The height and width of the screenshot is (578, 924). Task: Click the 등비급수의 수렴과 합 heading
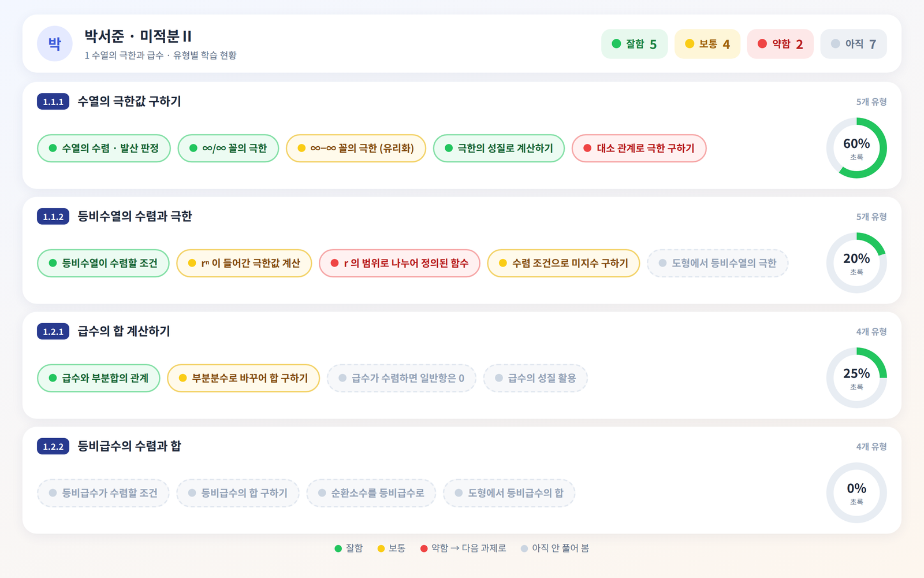[129, 447]
